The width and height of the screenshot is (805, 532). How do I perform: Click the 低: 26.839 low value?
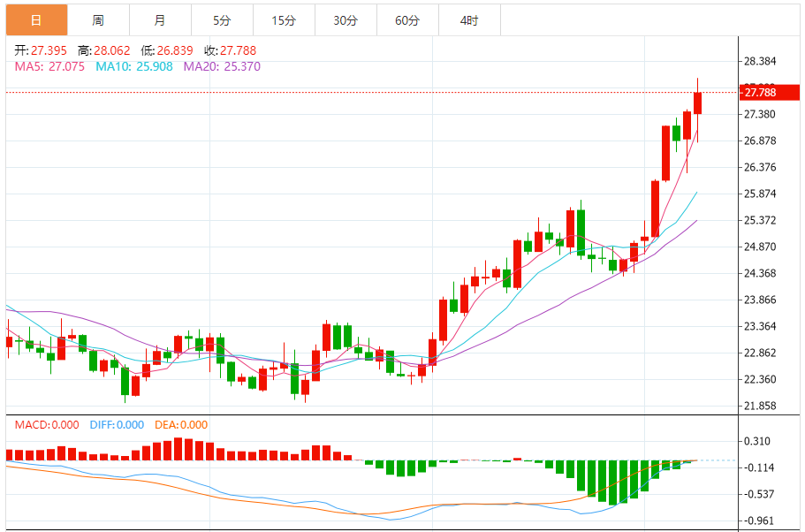coord(167,50)
